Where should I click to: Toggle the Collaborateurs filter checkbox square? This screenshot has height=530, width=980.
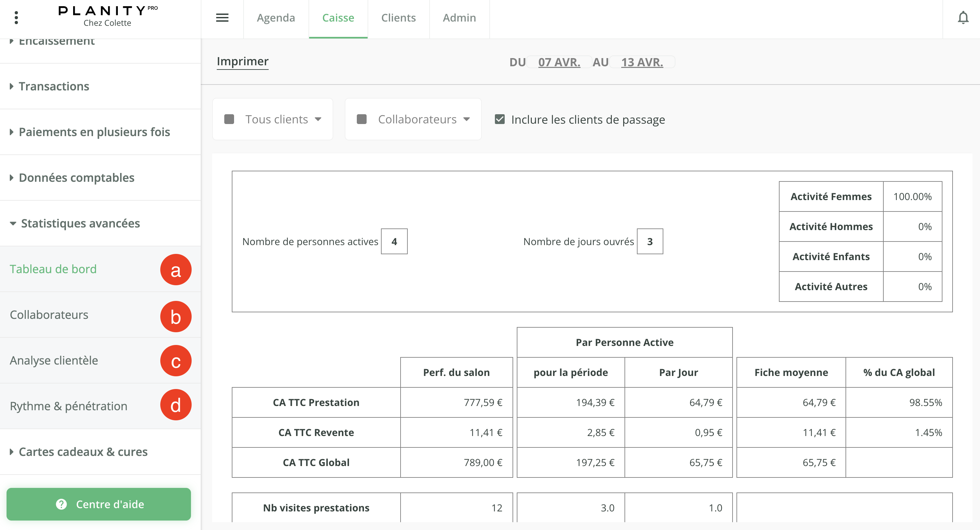361,119
